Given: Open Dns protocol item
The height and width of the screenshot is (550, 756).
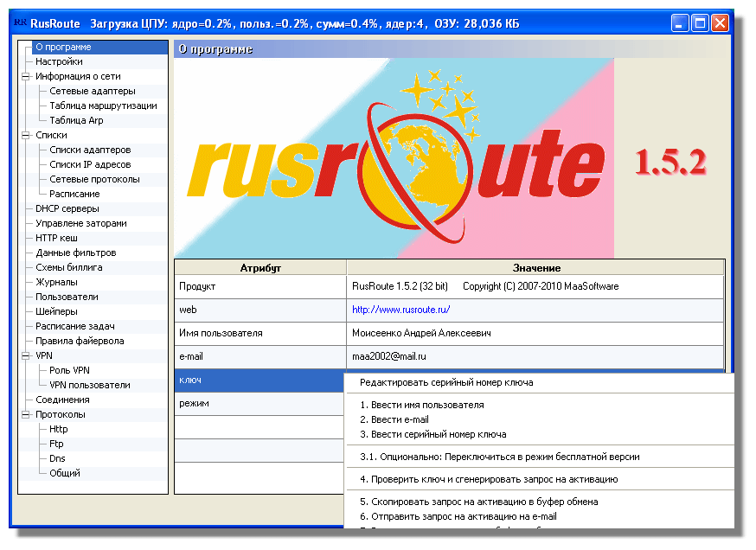Looking at the screenshot, I should 57,458.
